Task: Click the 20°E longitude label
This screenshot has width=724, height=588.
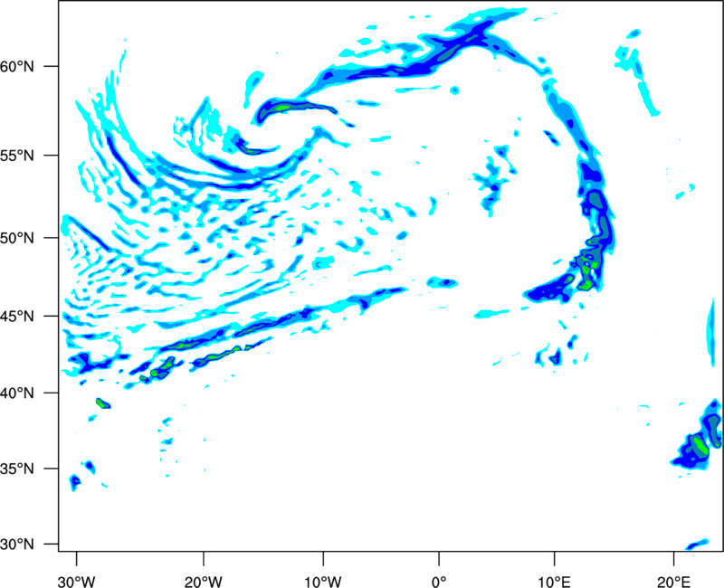Action: (x=673, y=582)
